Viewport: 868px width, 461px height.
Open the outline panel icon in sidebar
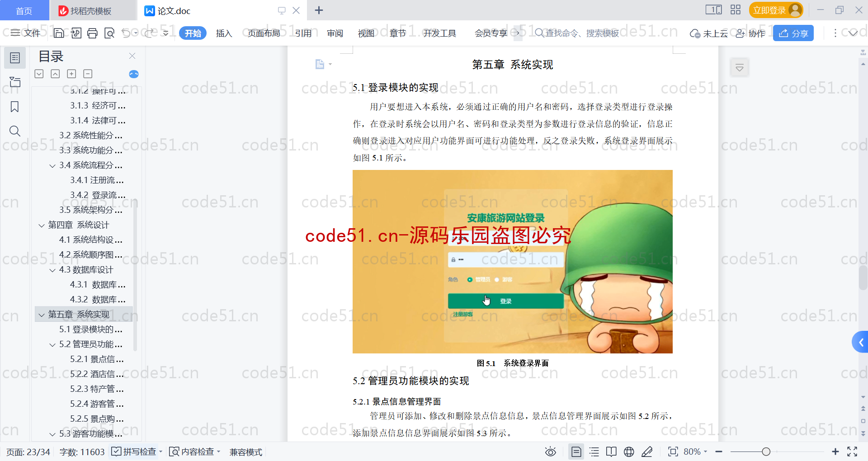click(x=15, y=58)
